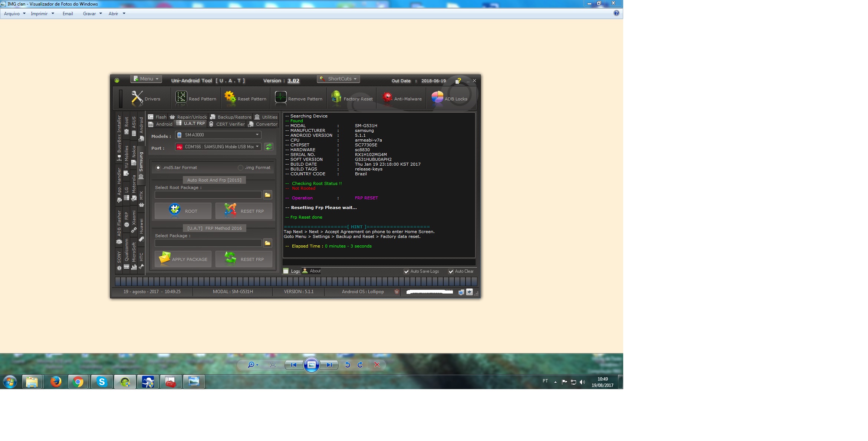The height and width of the screenshot is (441, 868).
Task: Open the CERT Verifier tab
Action: 227,124
